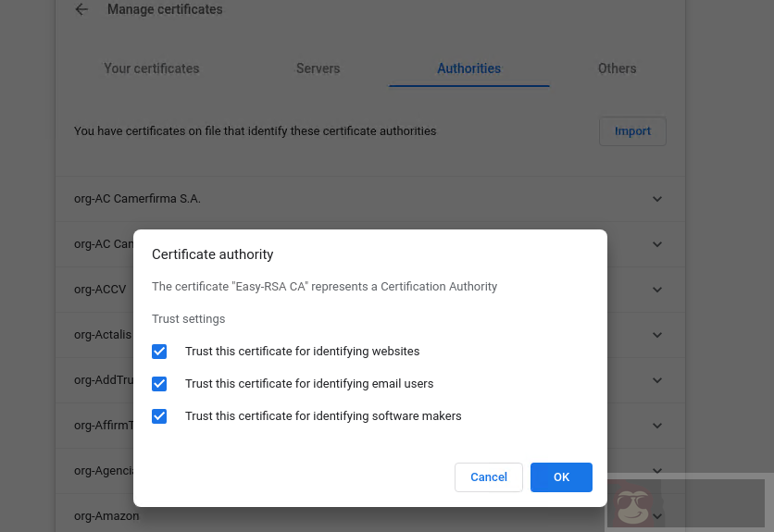Disable trust for identifying software makers
The height and width of the screenshot is (532, 774).
[159, 416]
